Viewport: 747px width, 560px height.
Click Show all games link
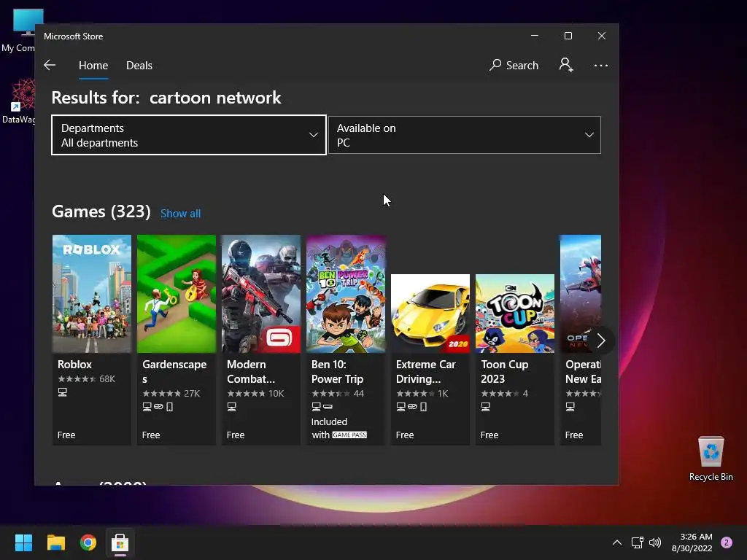(181, 214)
